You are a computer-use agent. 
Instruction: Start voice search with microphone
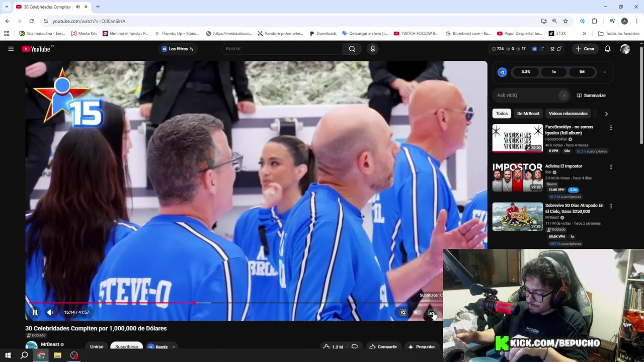[373, 49]
